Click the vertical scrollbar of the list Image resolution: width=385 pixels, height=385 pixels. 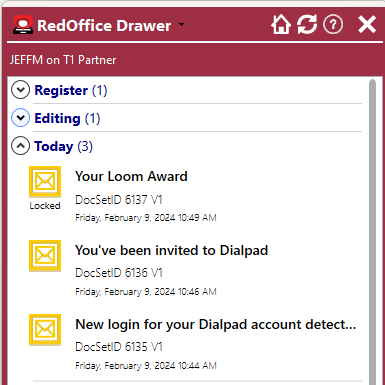point(372,232)
